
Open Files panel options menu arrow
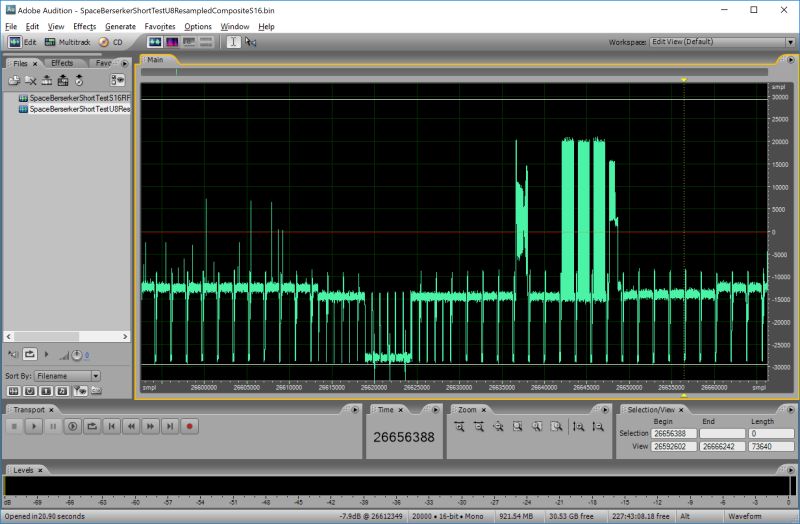click(x=124, y=63)
